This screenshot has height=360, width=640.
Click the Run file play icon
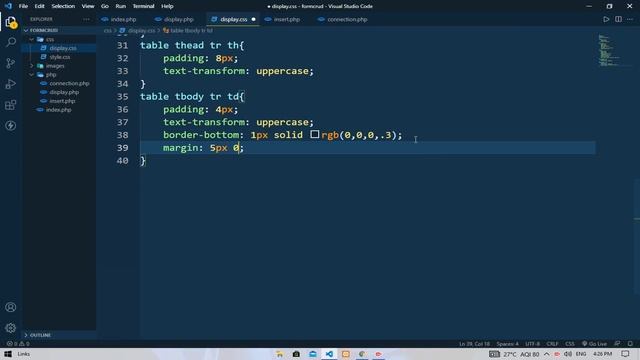tap(606, 19)
